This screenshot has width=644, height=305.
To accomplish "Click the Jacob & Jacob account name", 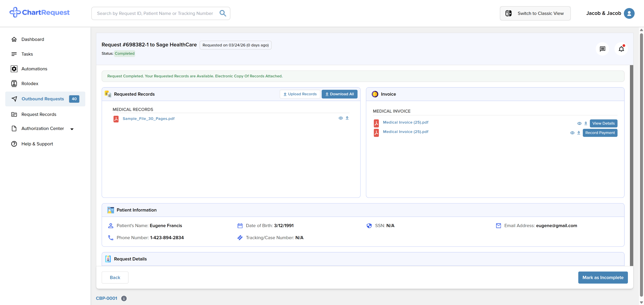I will tap(603, 13).
